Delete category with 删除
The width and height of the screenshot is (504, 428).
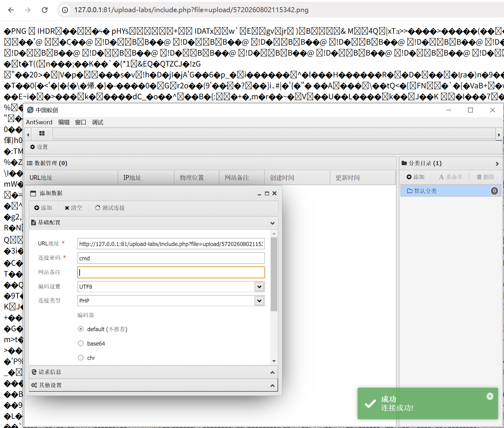tap(486, 177)
